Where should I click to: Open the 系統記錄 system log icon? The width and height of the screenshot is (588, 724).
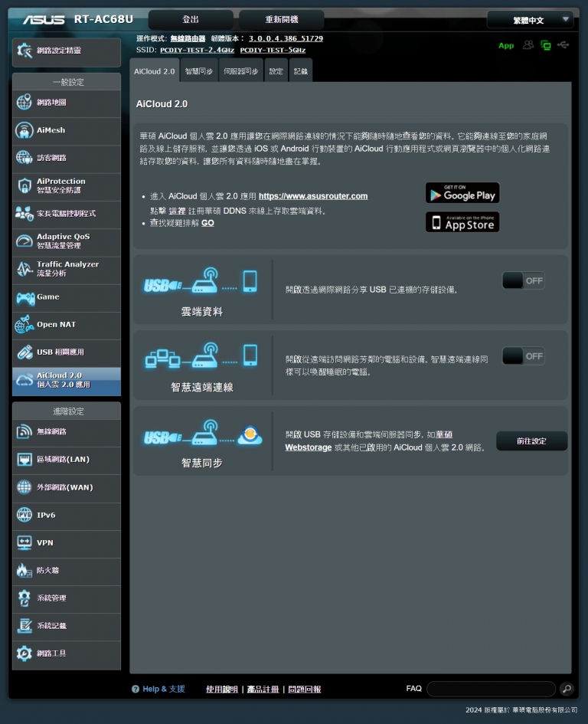coord(24,626)
